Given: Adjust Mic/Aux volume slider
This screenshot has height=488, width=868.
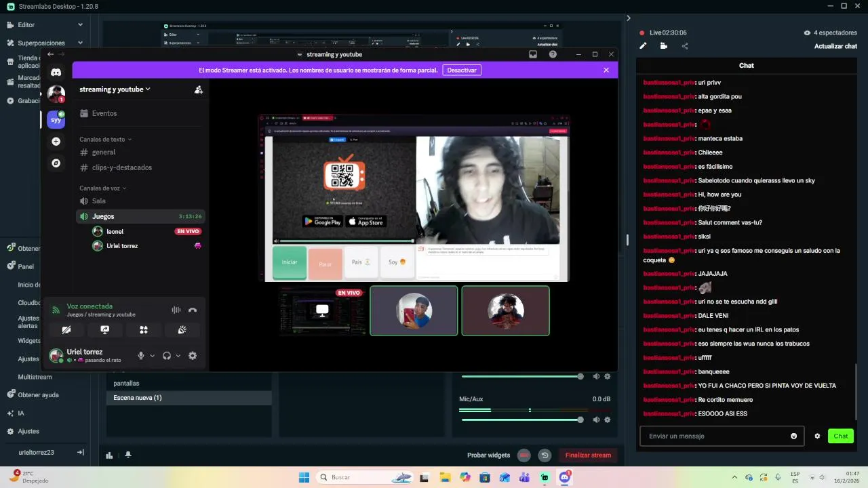Looking at the screenshot, I should tap(521, 420).
